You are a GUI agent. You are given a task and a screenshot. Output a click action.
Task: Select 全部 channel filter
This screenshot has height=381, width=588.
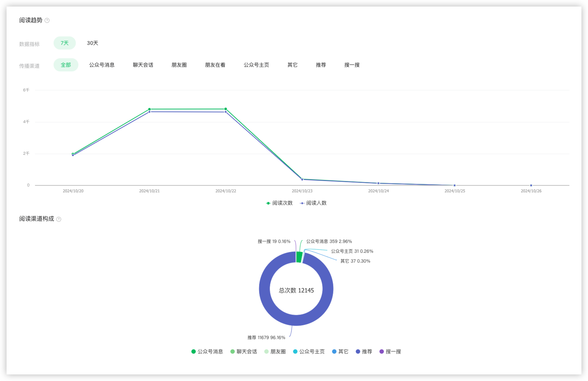[x=66, y=65]
